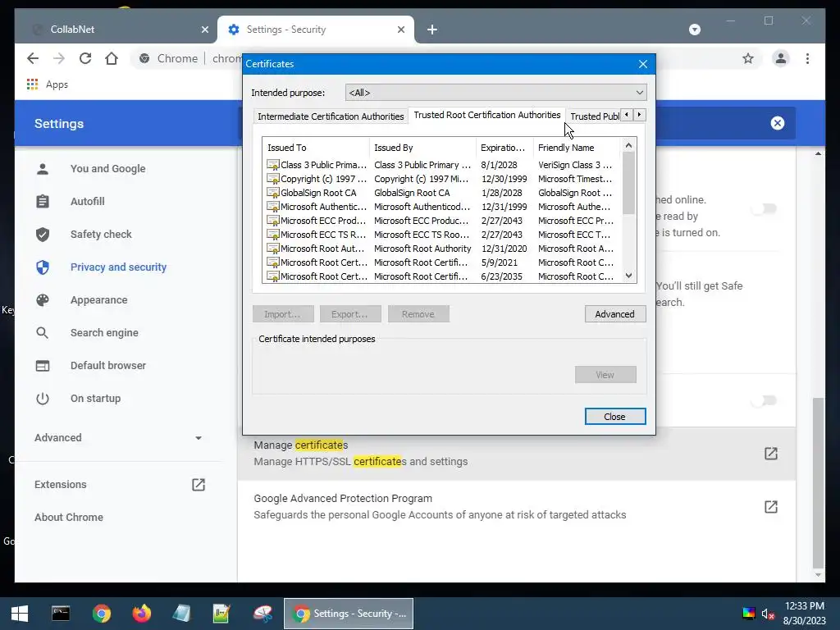Select GlobalSign Root CA certificate row
The image size is (840, 630).
click(441, 193)
